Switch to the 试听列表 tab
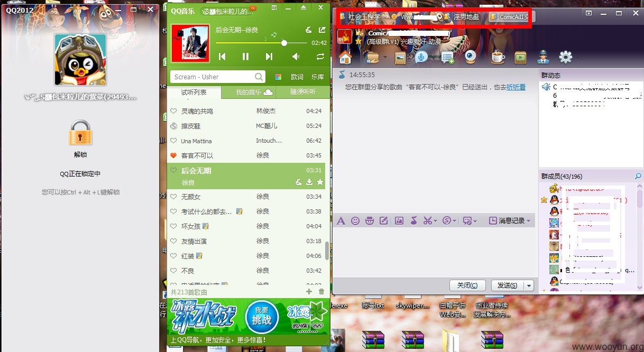Screen dimensions: 644x352 tap(194, 92)
